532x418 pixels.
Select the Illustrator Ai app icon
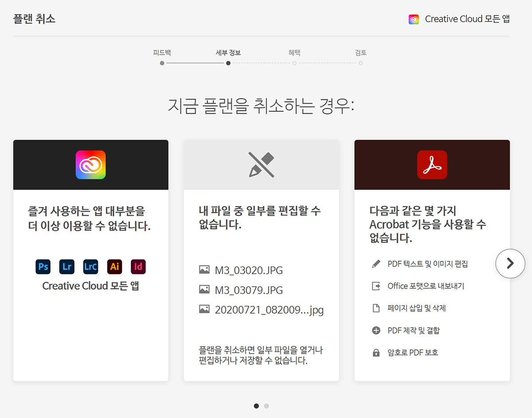[114, 267]
